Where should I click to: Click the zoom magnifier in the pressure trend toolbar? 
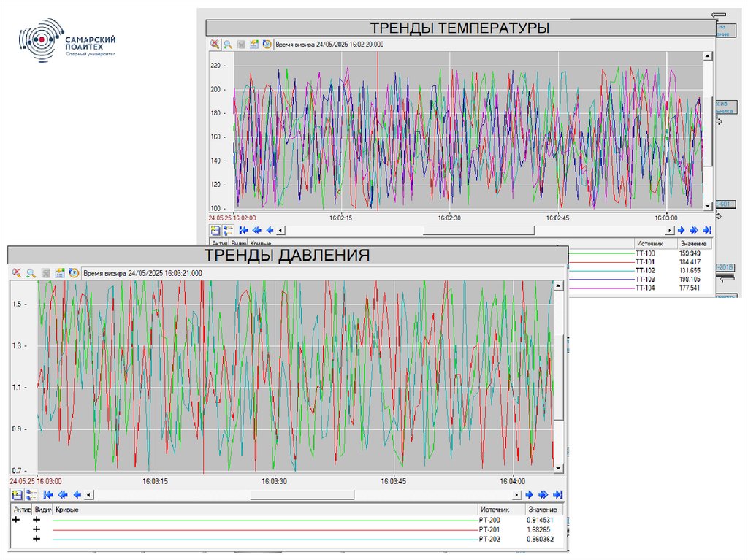31,273
